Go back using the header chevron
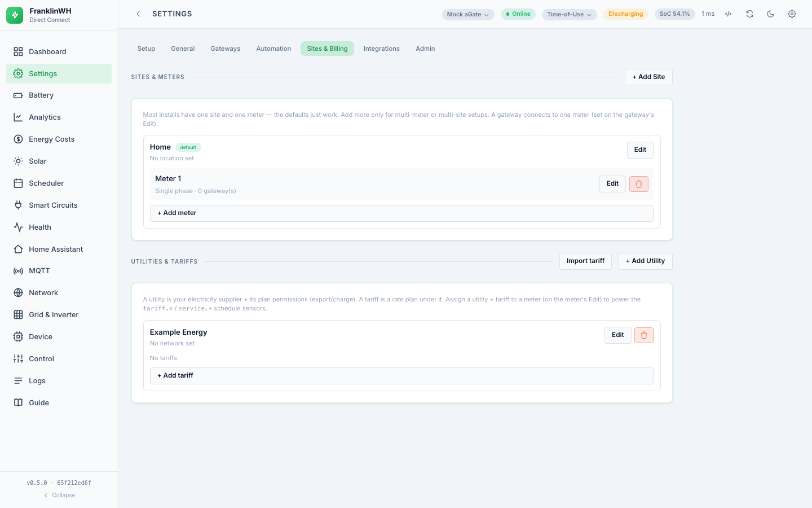812x508 pixels. 138,14
